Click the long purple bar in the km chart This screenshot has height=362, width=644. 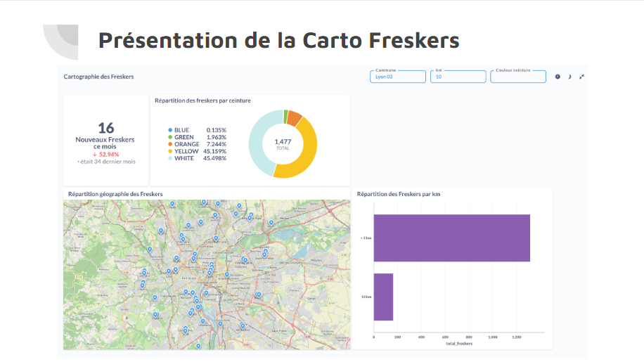point(451,238)
